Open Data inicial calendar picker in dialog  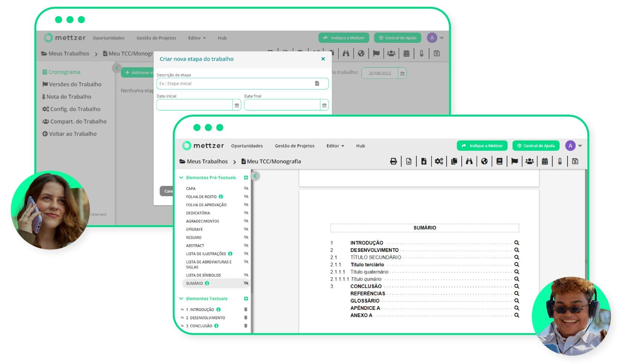pyautogui.click(x=237, y=105)
